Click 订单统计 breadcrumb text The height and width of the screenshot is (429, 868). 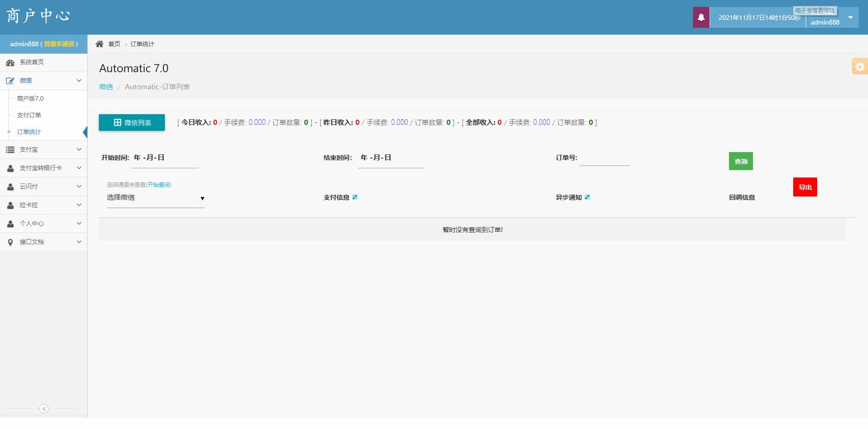click(142, 44)
